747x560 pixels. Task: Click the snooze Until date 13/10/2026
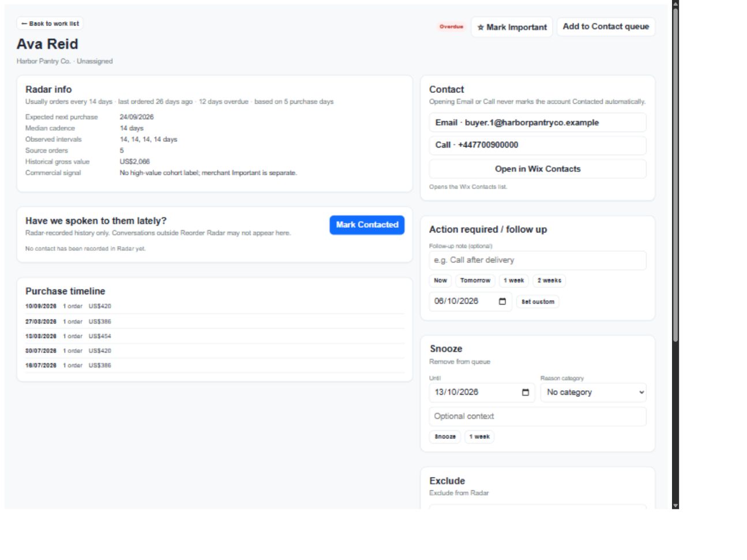482,392
